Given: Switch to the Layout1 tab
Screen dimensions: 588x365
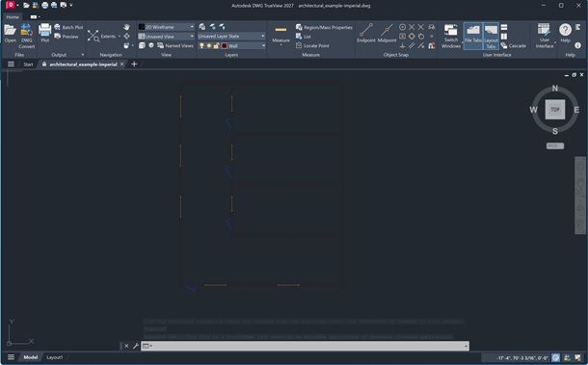Looking at the screenshot, I should coord(55,357).
